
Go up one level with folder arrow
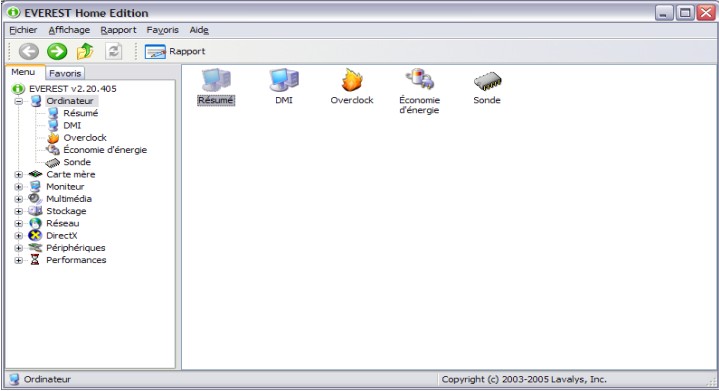[85, 51]
